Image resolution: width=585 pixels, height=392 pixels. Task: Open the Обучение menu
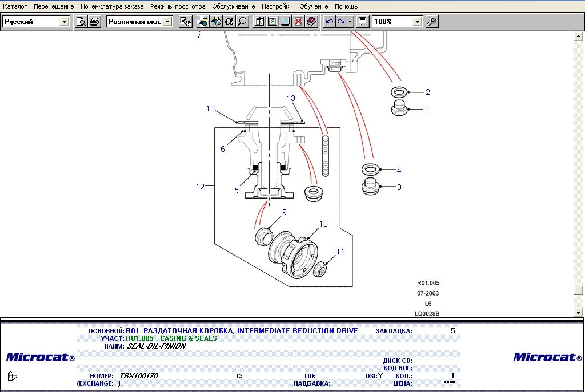(x=314, y=6)
